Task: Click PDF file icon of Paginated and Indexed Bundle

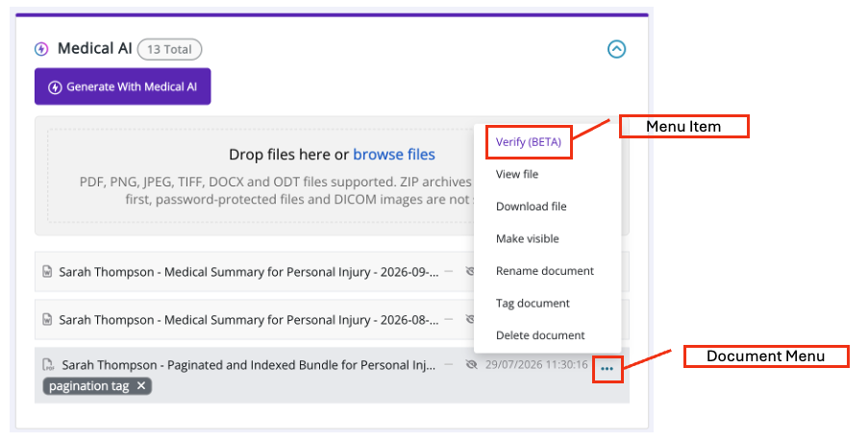Action: click(49, 365)
